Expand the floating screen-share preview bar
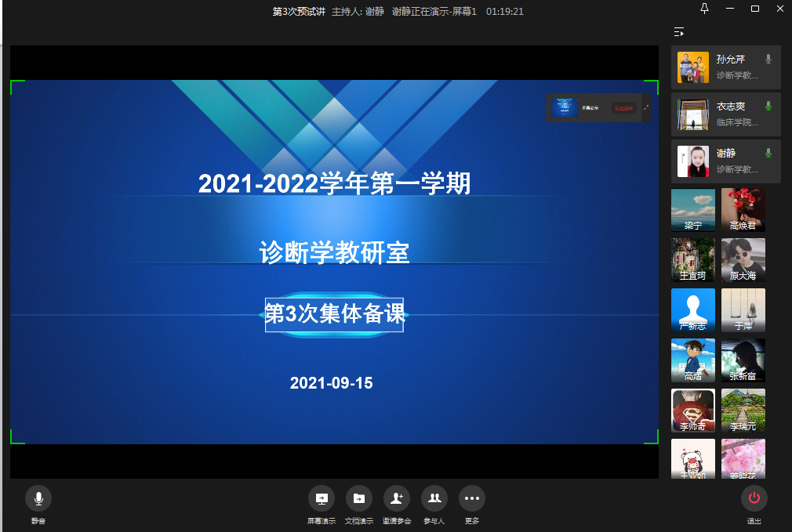792x532 pixels. pos(646,107)
